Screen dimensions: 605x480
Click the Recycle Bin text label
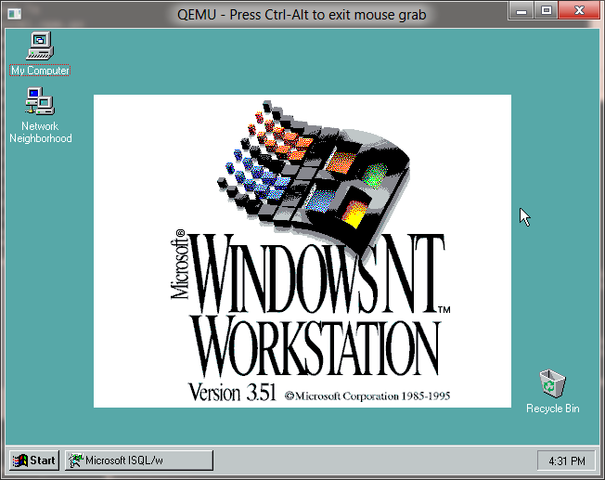coord(553,408)
